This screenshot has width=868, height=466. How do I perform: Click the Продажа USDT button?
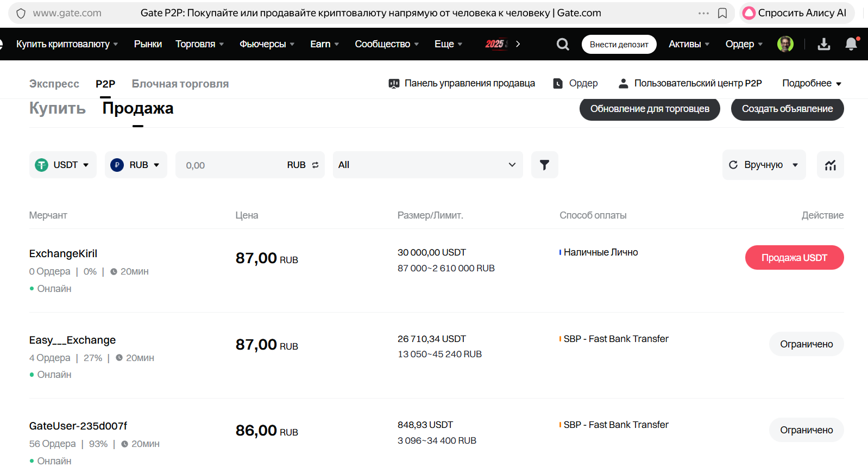pyautogui.click(x=794, y=258)
